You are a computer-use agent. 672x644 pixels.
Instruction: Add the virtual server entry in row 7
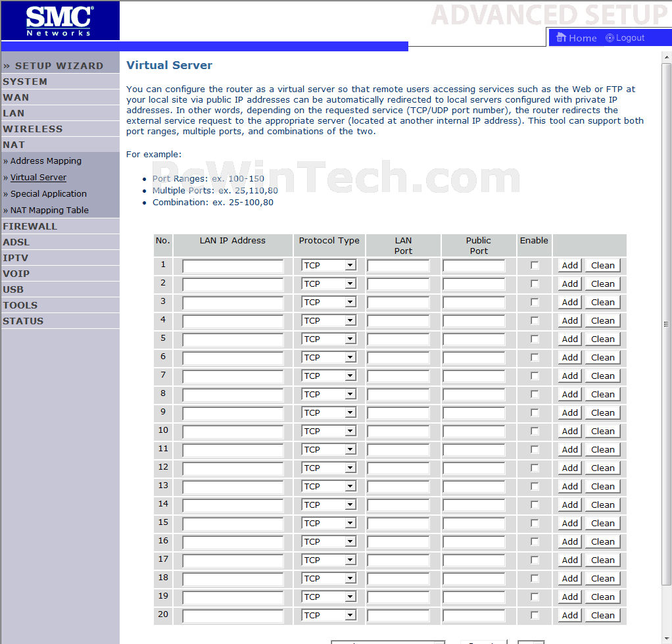point(569,376)
